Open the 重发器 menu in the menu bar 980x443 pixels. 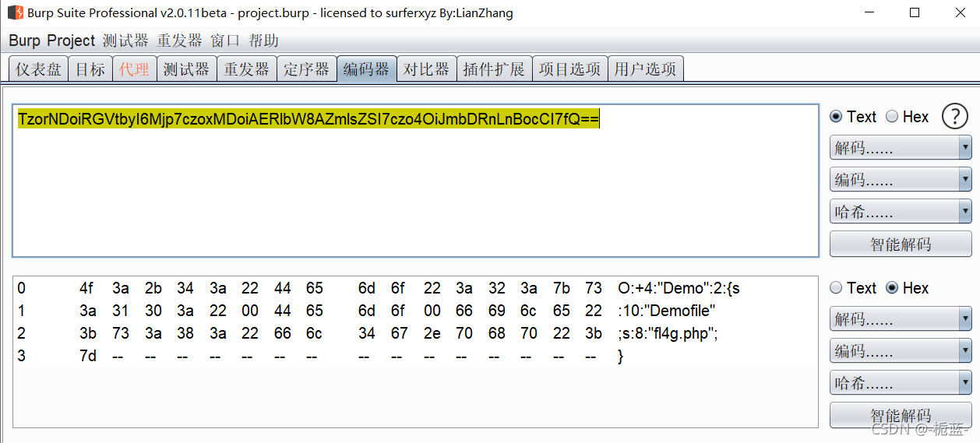tap(179, 40)
